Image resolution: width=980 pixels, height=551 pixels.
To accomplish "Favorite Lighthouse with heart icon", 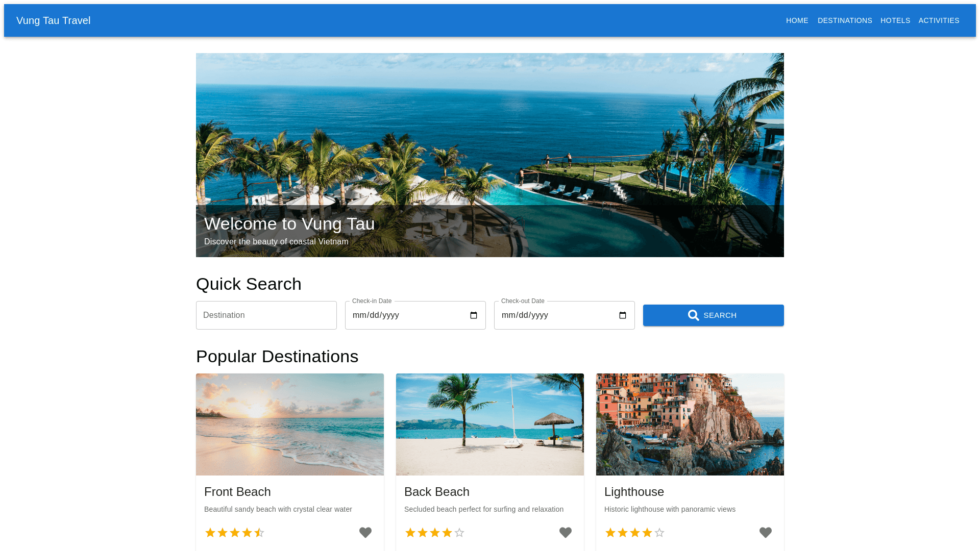I will pyautogui.click(x=766, y=533).
